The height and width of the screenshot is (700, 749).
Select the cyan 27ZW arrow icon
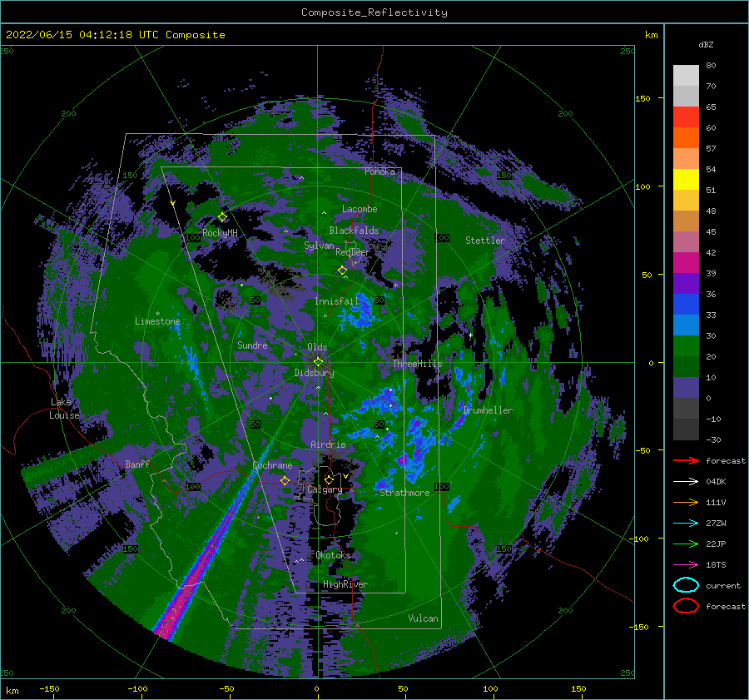coord(686,524)
